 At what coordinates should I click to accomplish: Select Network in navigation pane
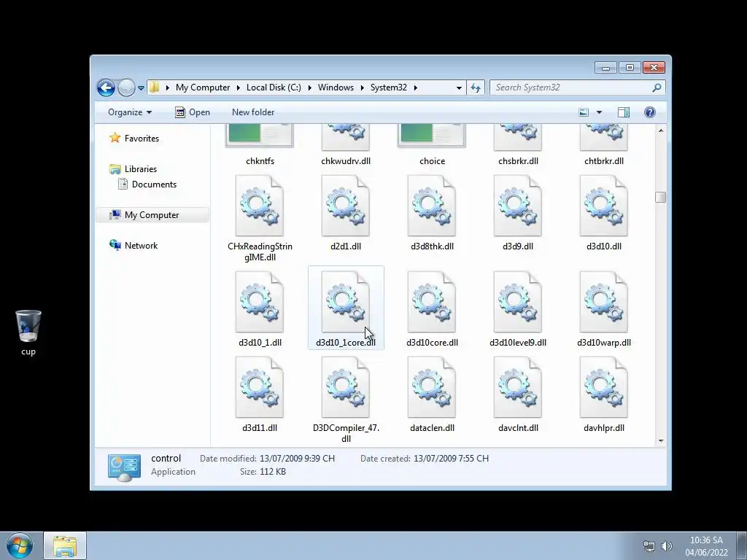point(133,246)
